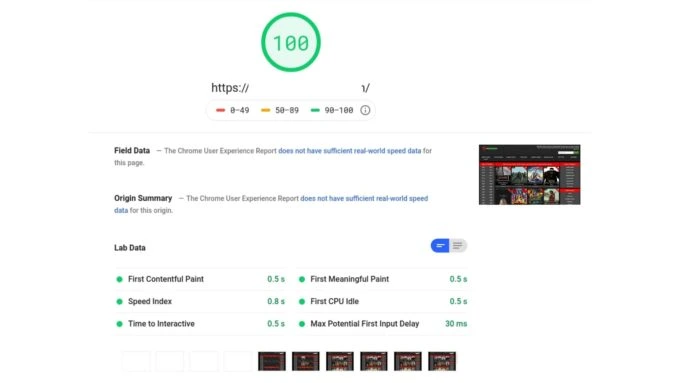Open the Origin Summary 'does not have sufficient real-world speed data' link
This screenshot has width=680, height=383.
click(271, 204)
